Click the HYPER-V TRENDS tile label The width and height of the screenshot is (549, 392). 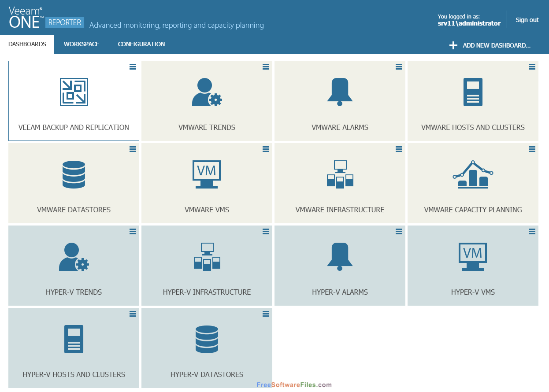pos(74,292)
